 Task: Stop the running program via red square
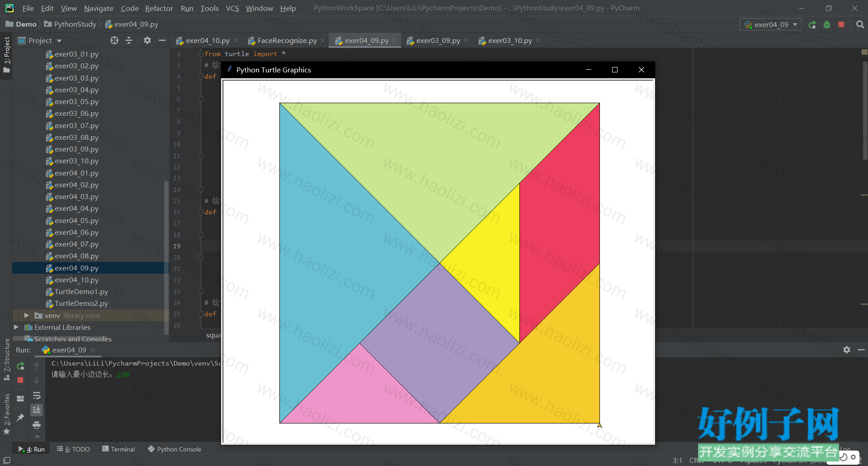click(x=841, y=25)
